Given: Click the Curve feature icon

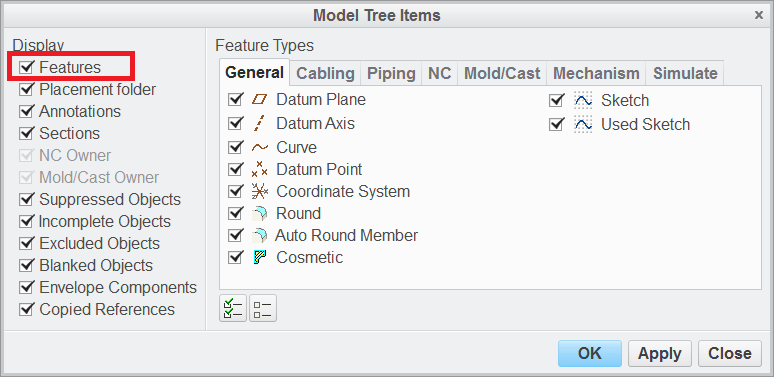Looking at the screenshot, I should 260,147.
